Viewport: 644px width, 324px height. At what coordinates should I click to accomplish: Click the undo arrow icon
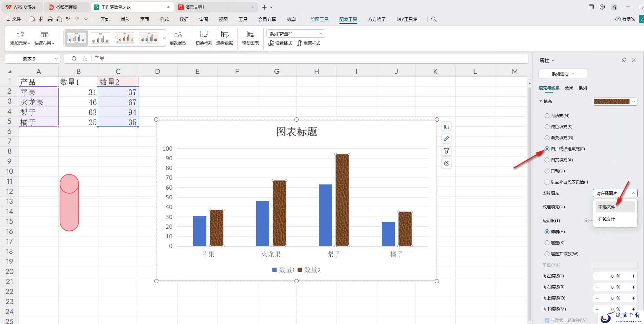click(68, 19)
